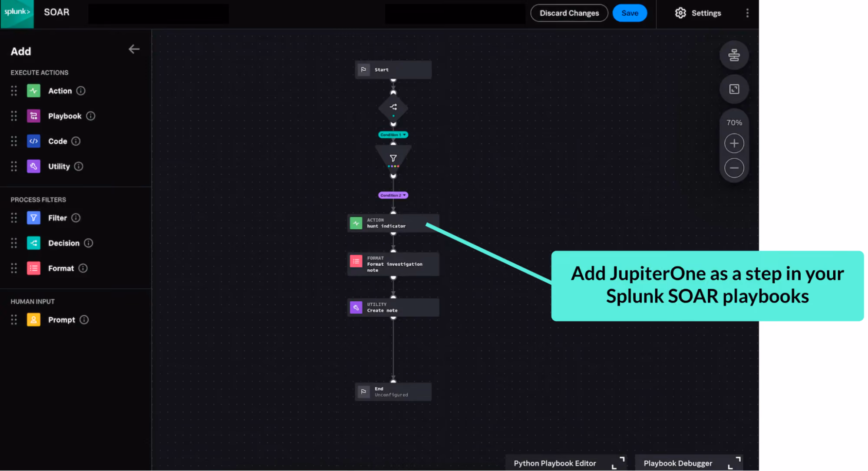Zoom out with the minus button
Viewport: 868px width, 471px height.
point(734,168)
